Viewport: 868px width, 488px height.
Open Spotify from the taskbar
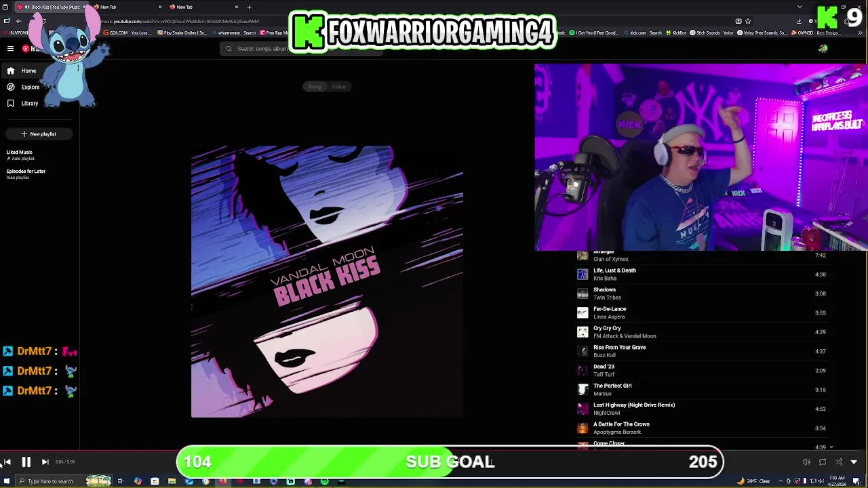324,481
